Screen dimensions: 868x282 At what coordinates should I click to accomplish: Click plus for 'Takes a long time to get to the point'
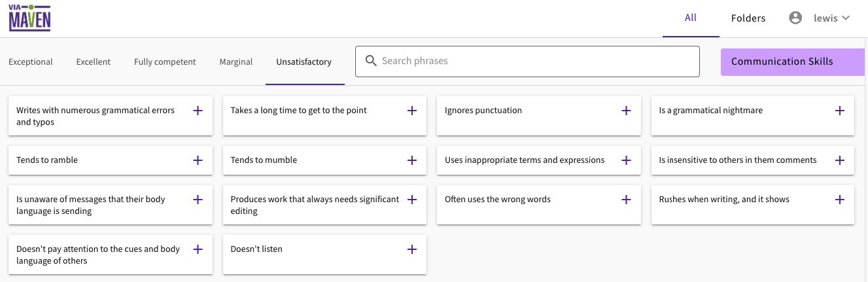pyautogui.click(x=412, y=111)
